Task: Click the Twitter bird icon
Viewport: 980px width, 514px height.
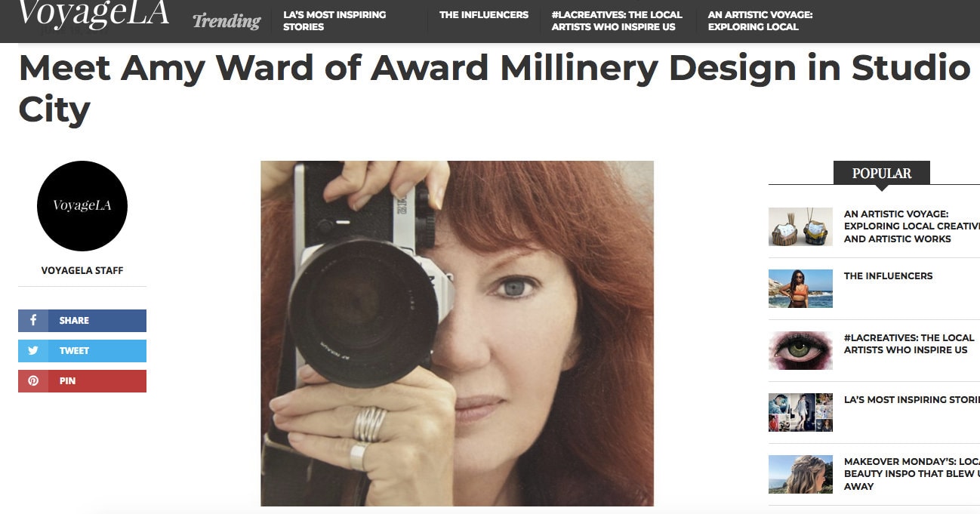Action: (33, 351)
